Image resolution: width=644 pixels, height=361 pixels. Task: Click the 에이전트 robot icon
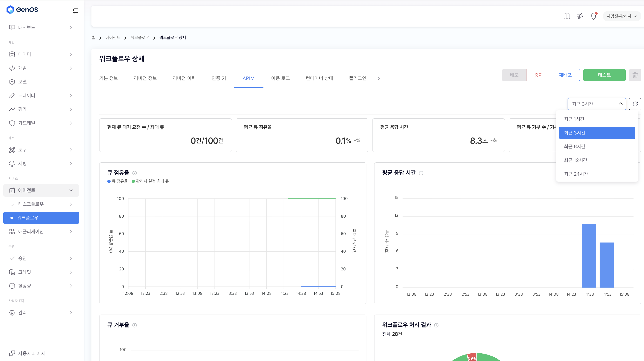(x=12, y=191)
